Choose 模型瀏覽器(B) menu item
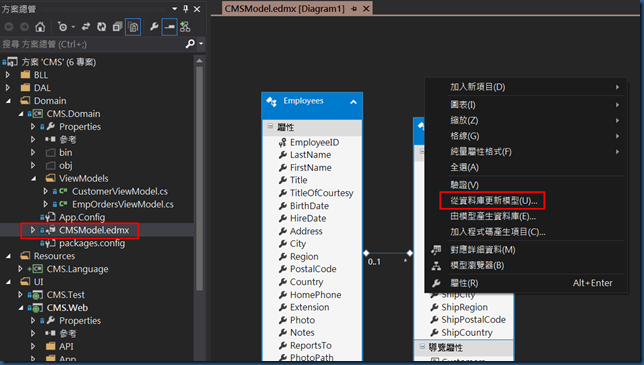 526,265
